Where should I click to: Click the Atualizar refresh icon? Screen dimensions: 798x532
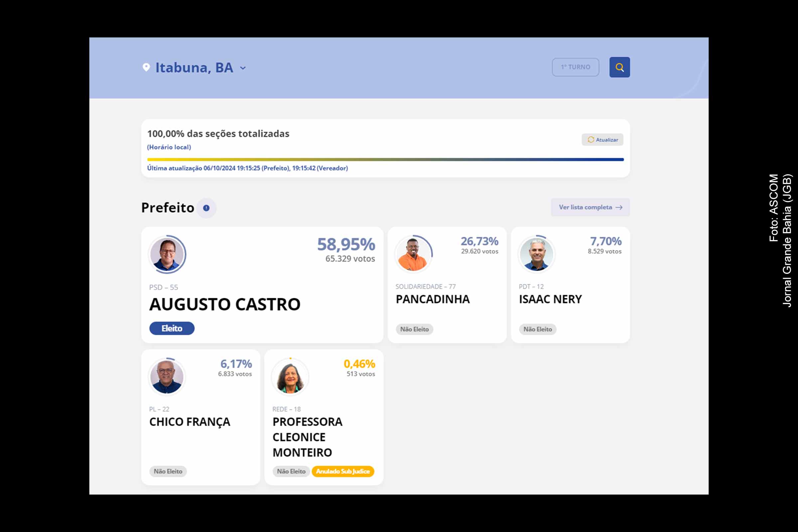591,139
